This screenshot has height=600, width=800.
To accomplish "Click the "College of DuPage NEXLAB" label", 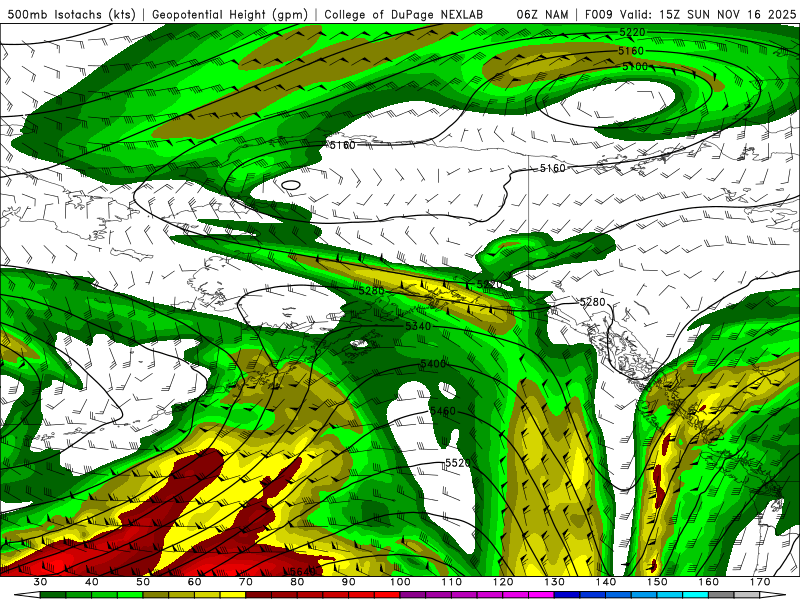I will [x=404, y=14].
